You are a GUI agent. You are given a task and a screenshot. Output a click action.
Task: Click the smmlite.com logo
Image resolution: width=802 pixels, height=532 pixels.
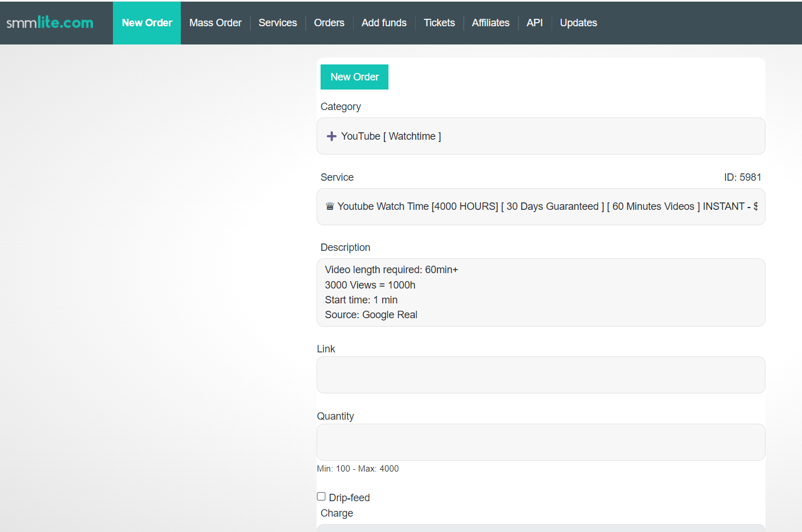pyautogui.click(x=50, y=23)
